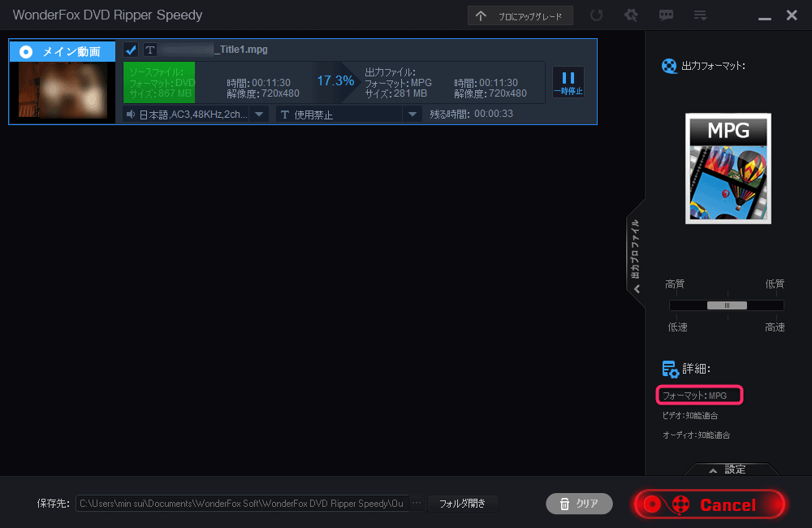This screenshot has height=528, width=812.
Task: Collapse the 出力プロファイル side tab
Action: click(636, 253)
